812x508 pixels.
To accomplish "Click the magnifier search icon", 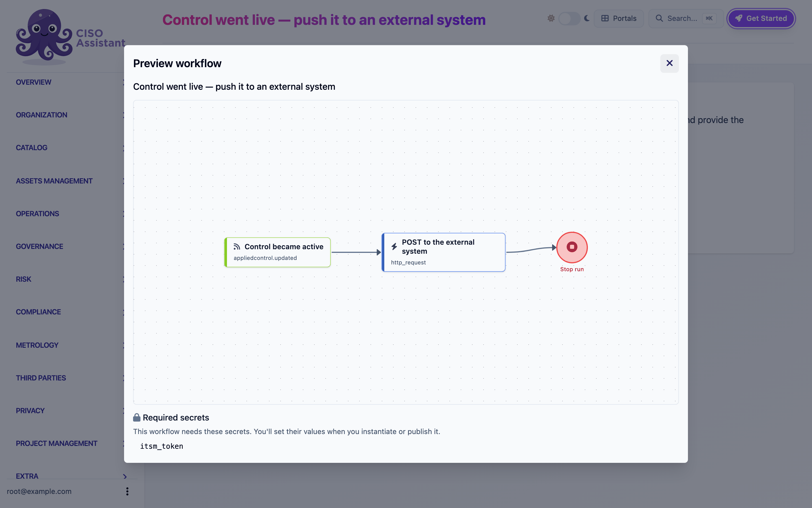I will point(659,18).
